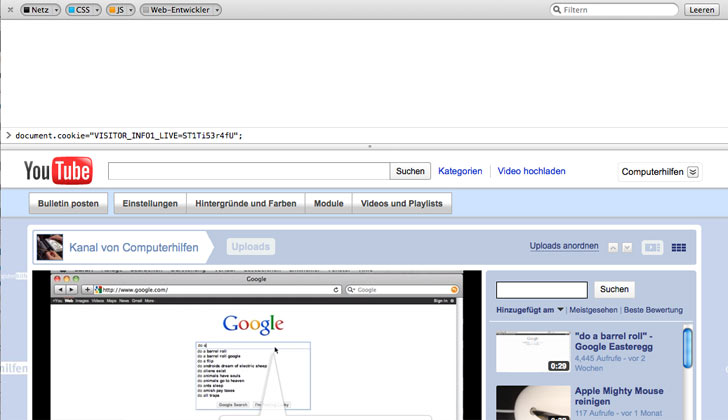
Task: Switch to the grid view icon
Action: pyautogui.click(x=679, y=247)
